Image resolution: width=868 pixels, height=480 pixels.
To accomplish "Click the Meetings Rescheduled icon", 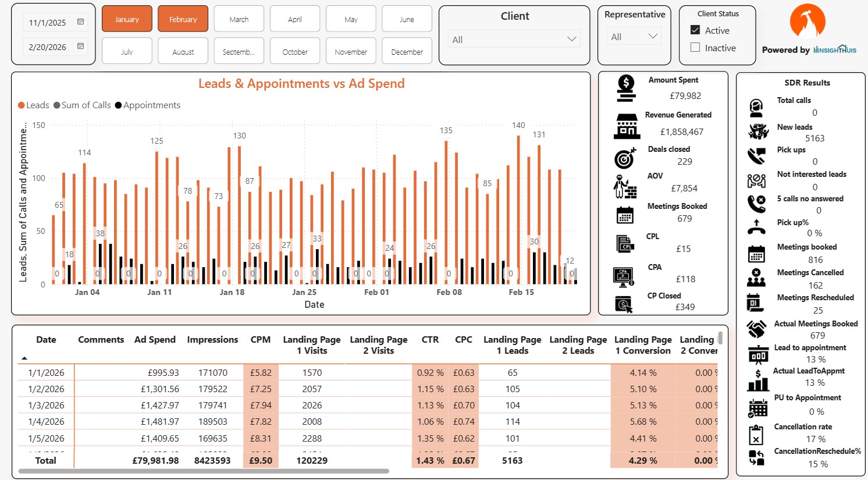I will pyautogui.click(x=755, y=303).
